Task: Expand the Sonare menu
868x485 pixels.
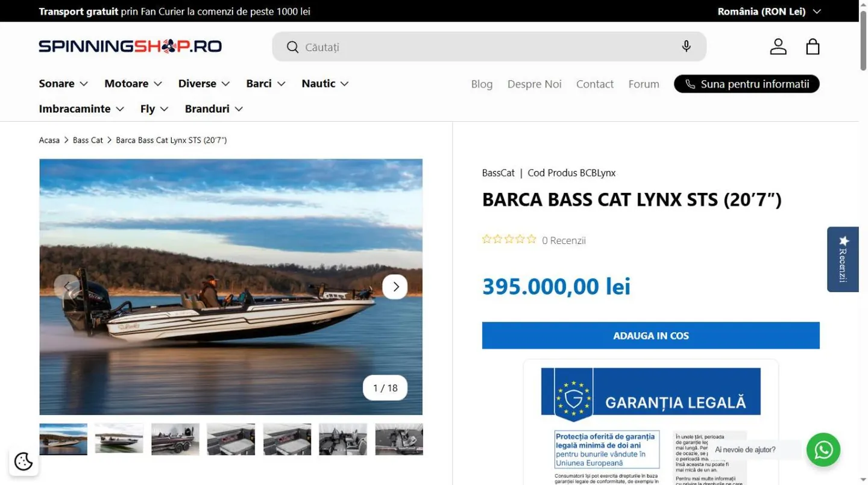Action: (x=63, y=84)
